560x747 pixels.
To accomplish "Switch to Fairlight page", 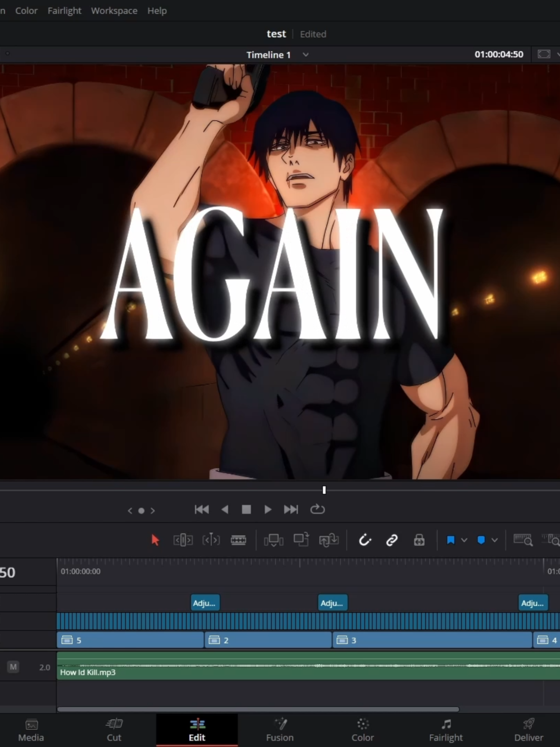I will pyautogui.click(x=446, y=731).
